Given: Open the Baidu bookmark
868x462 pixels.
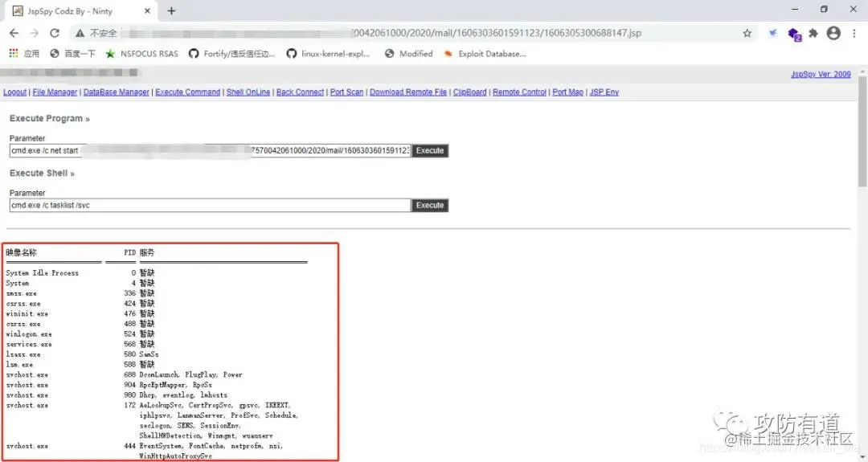Looking at the screenshot, I should [x=72, y=54].
